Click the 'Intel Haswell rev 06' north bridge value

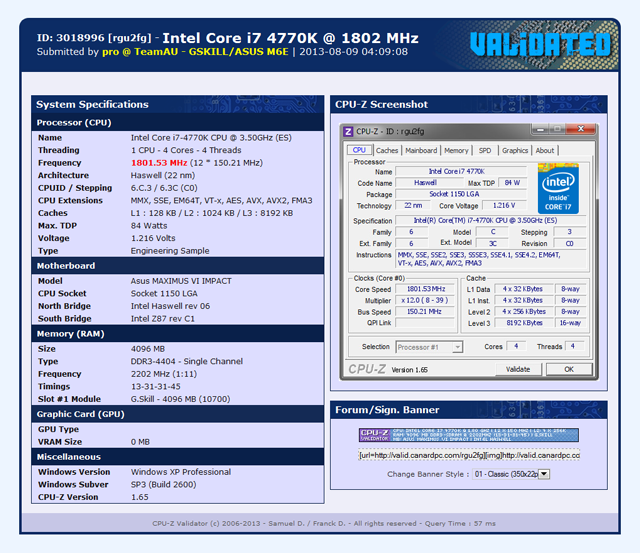tap(170, 306)
